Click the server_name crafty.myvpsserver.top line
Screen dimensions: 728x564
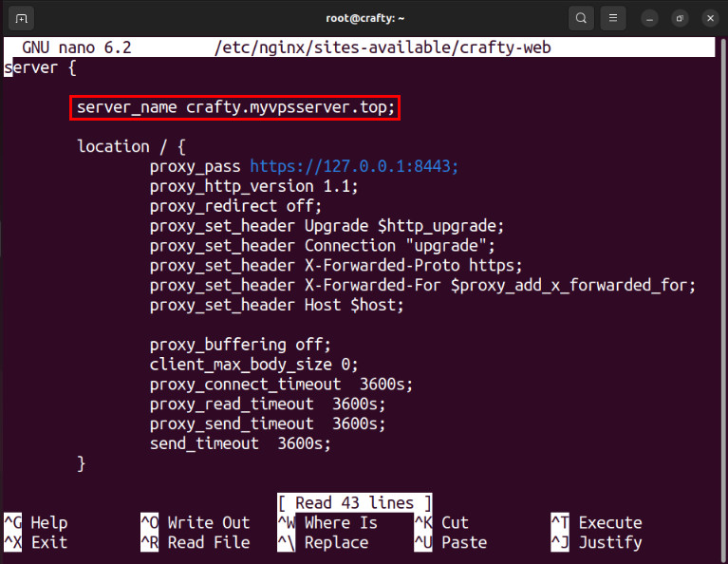click(235, 107)
